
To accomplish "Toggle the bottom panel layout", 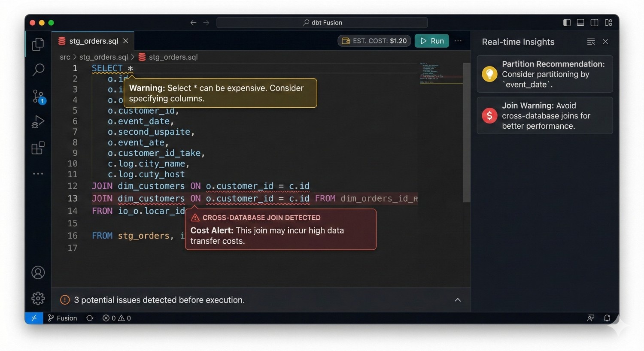I will [x=580, y=22].
